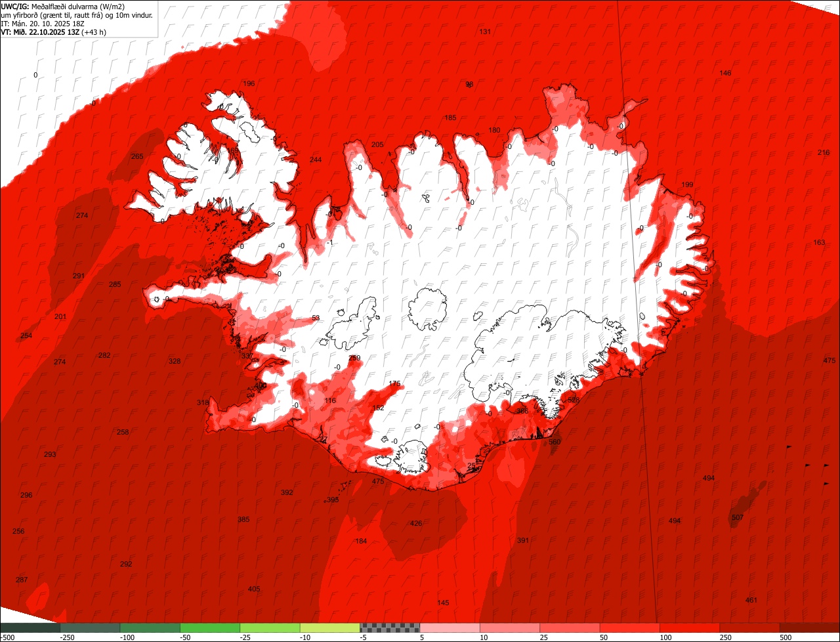Click the legend swatch between -250 and -100

(x=90, y=628)
